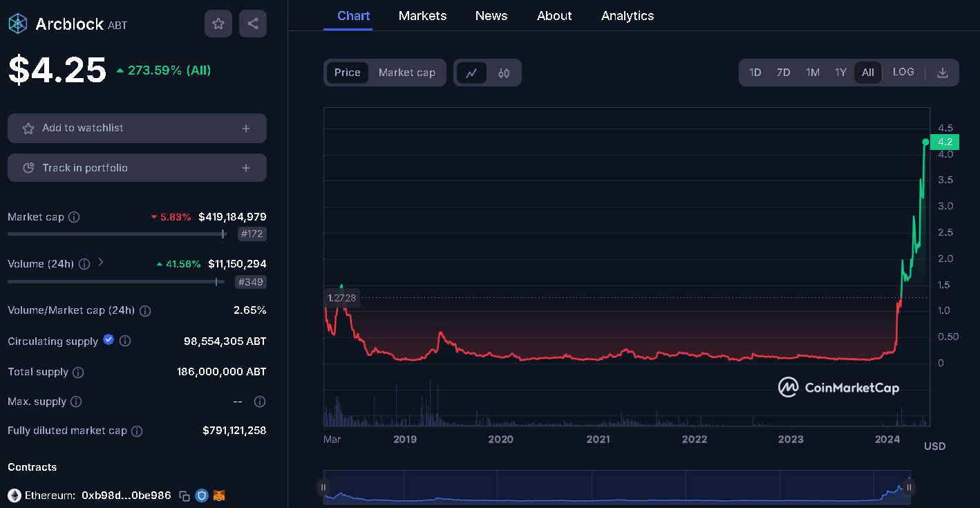Open the Markets tab
Screen dimensions: 980x508
pos(423,16)
